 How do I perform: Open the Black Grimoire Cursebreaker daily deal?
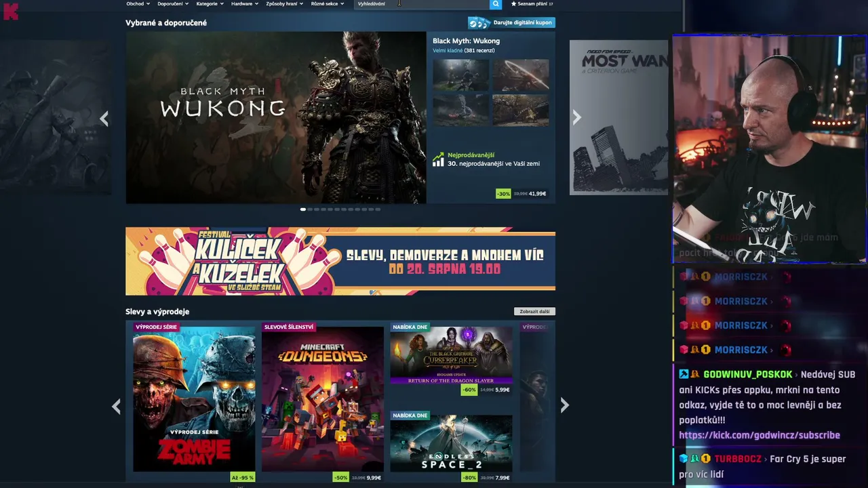[452, 355]
